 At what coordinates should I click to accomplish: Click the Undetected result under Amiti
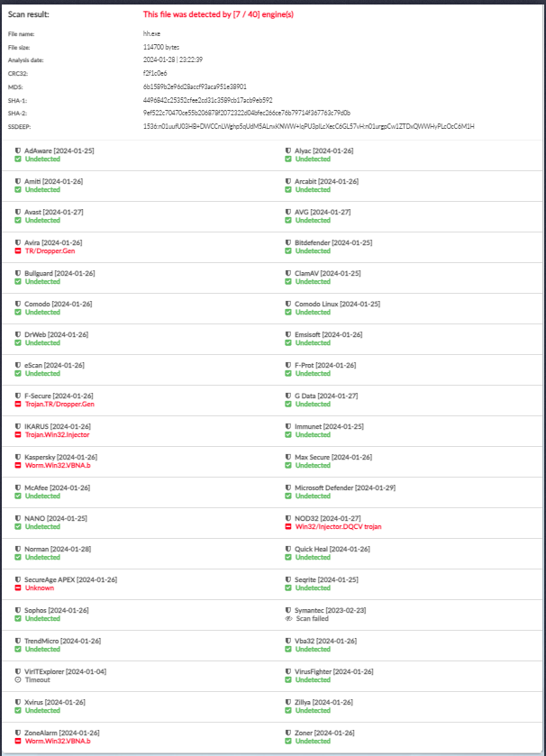coord(42,190)
